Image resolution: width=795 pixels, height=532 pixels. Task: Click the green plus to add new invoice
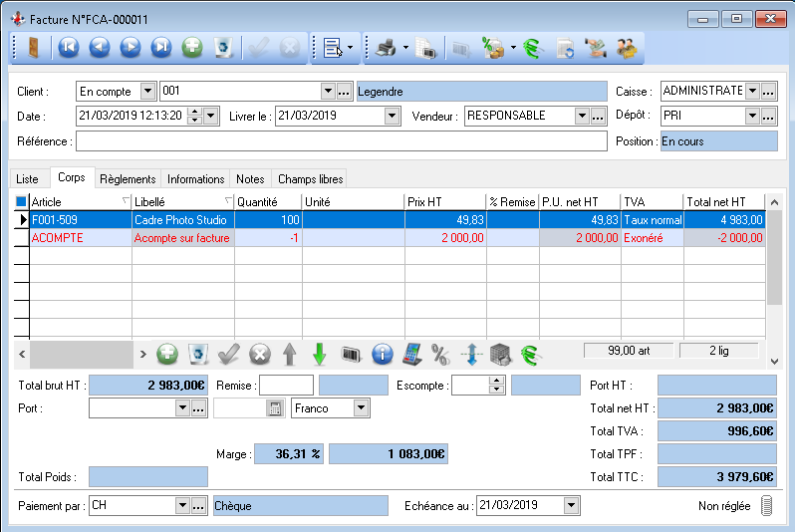coord(192,47)
